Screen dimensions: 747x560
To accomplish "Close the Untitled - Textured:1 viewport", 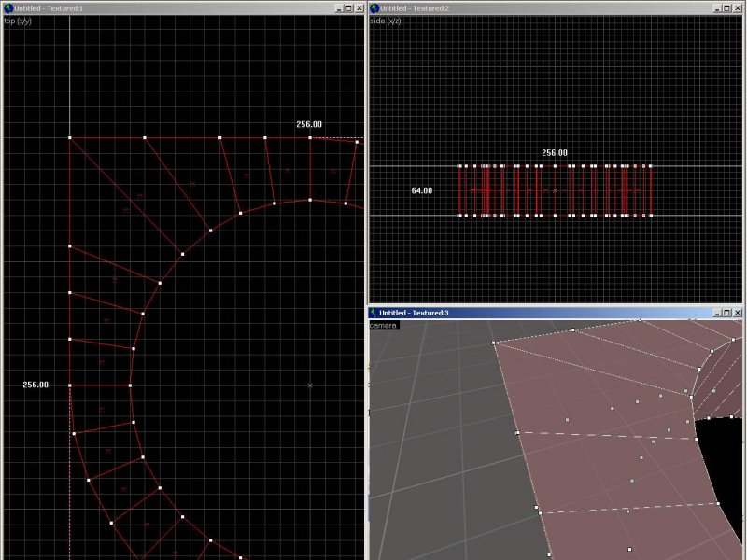I will click(359, 7).
